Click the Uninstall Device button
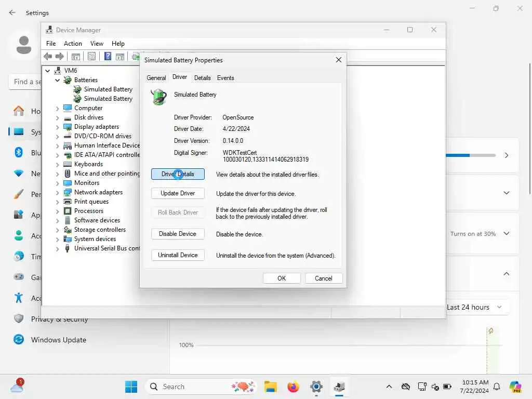532x399 pixels. click(178, 255)
